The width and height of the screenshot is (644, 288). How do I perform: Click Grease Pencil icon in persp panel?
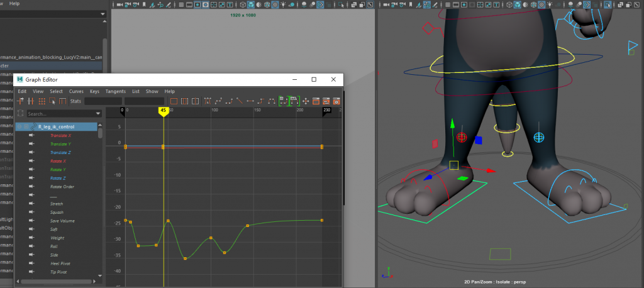[435, 4]
